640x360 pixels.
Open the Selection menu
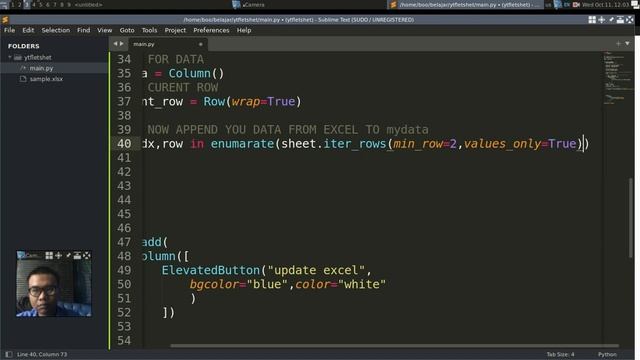(x=56, y=30)
